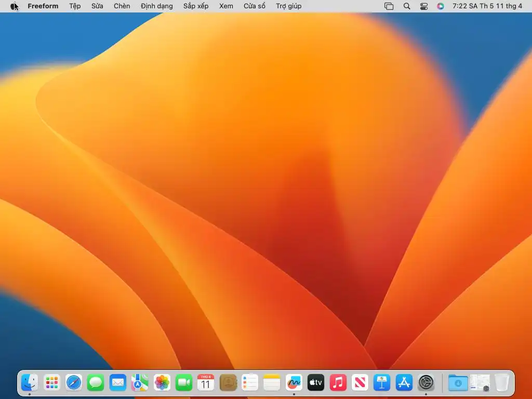Image resolution: width=532 pixels, height=399 pixels.
Task: Open News from the Dock
Action: 360,383
